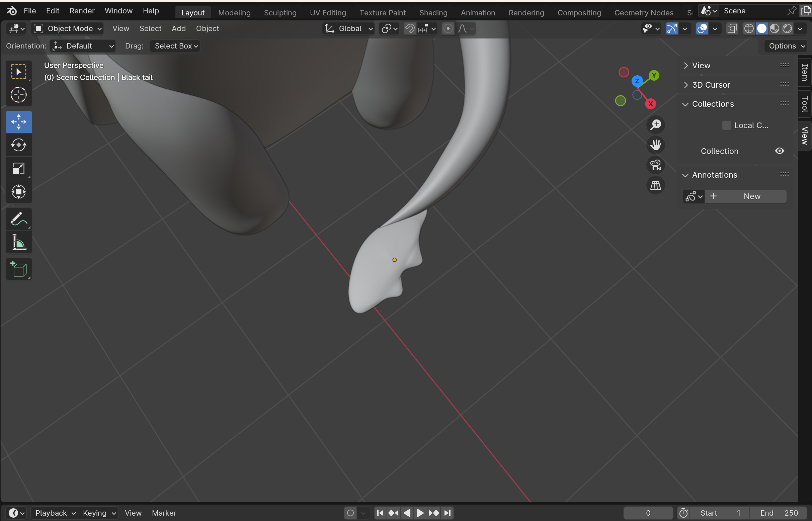Click the current frame number field

tap(648, 513)
